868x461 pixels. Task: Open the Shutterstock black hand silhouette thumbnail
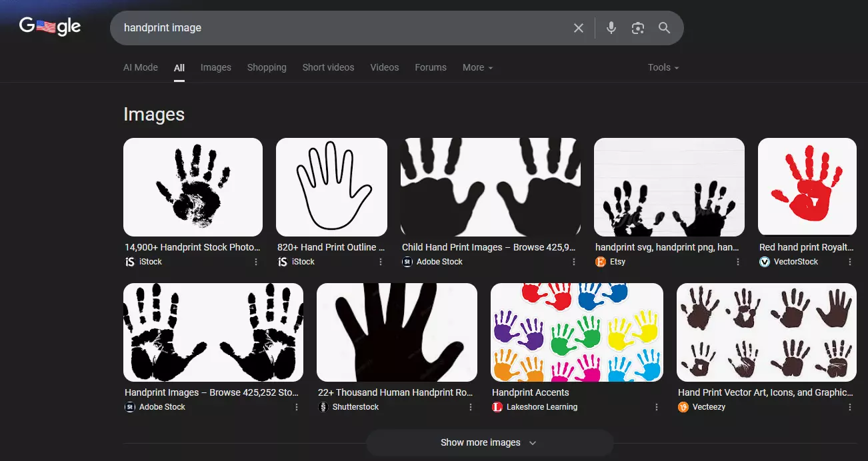[397, 332]
